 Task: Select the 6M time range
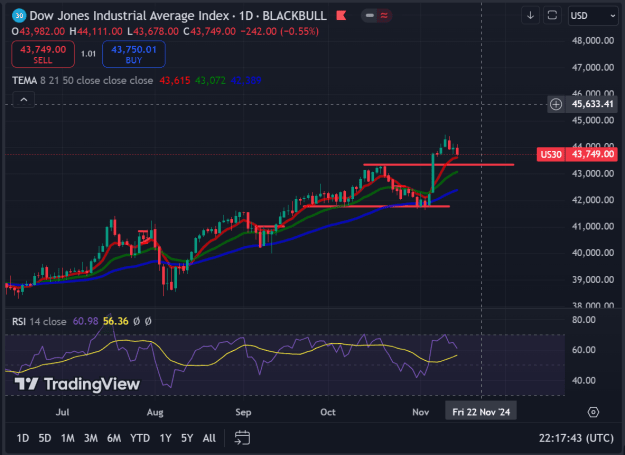coord(114,438)
